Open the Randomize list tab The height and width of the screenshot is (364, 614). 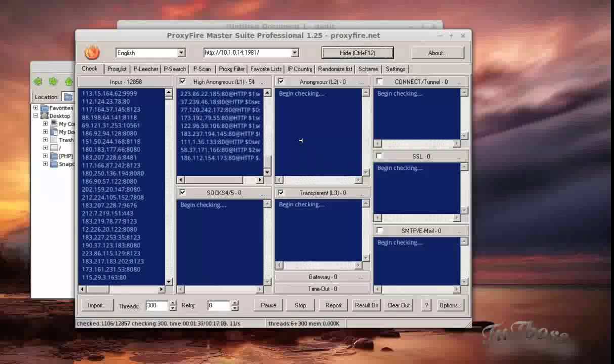[x=335, y=69]
